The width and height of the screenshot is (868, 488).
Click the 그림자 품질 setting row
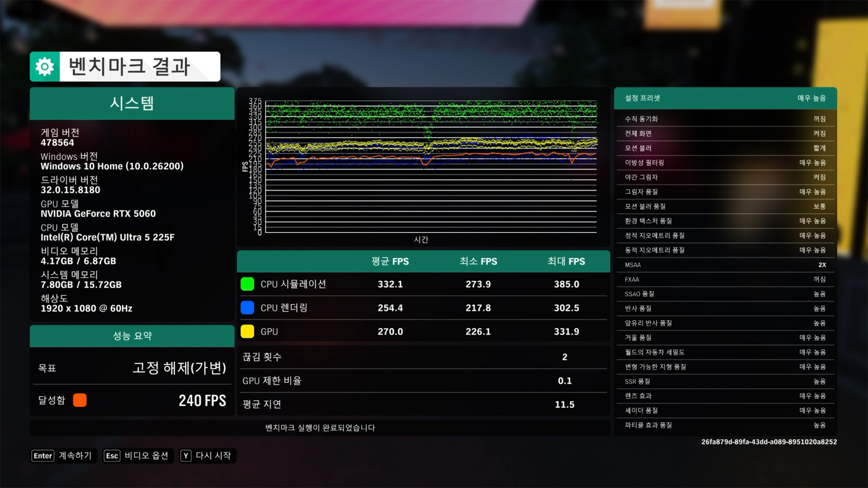(x=725, y=191)
